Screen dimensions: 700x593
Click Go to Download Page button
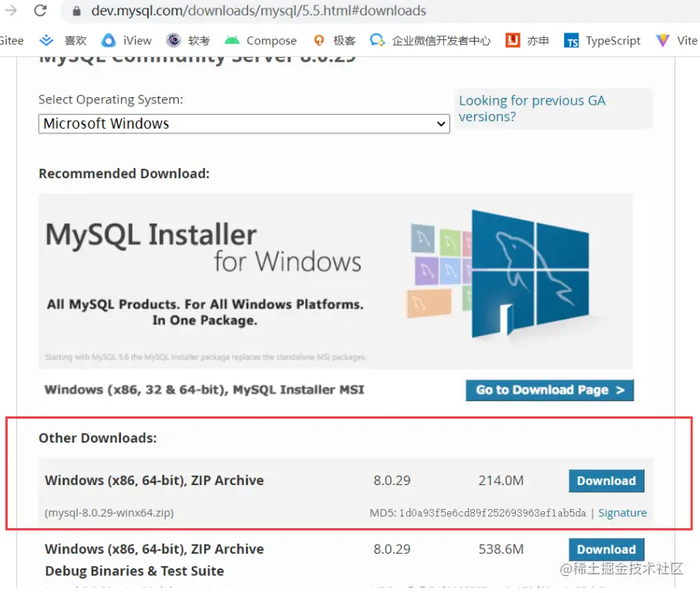coord(550,390)
